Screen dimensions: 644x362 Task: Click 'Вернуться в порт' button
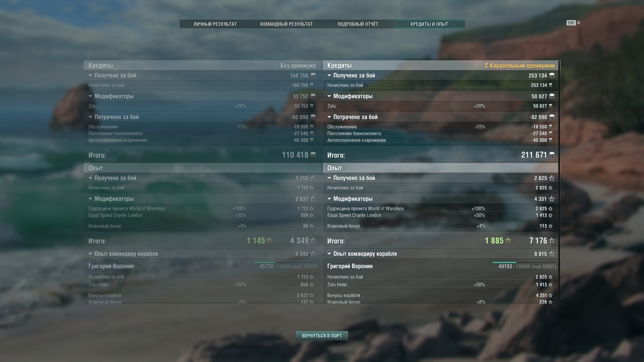coord(322,336)
